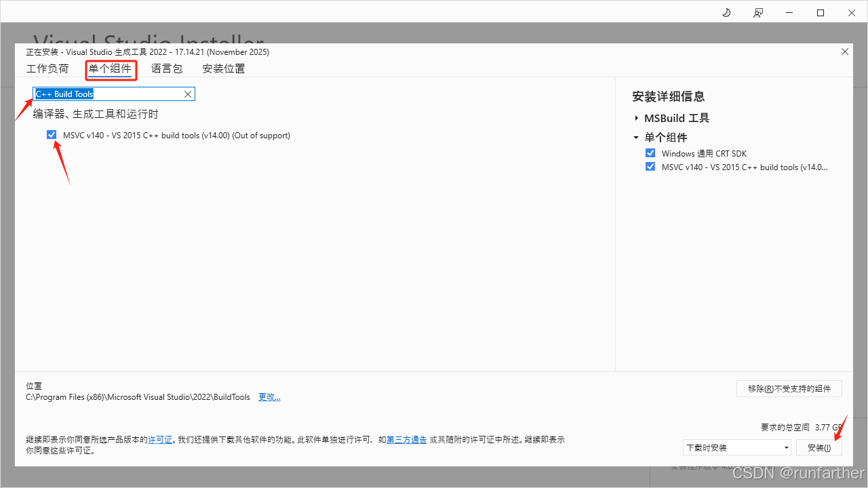868x488 pixels.
Task: Select required space 3.77 GB text
Action: [x=828, y=427]
